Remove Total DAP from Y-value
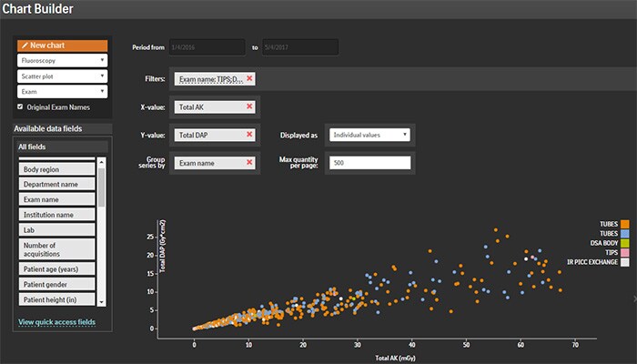 click(249, 135)
